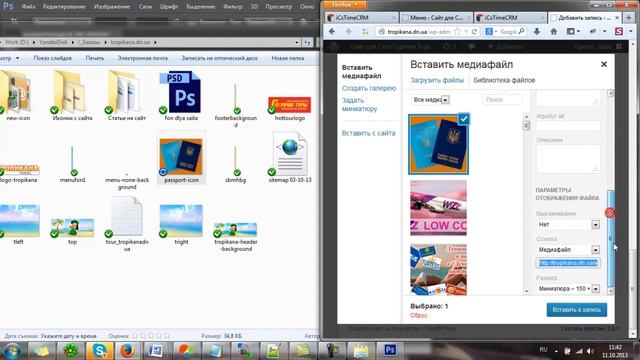Open the orange Firefox menu button
Image resolution: width=640 pixels, height=360 pixels.
click(344, 4)
